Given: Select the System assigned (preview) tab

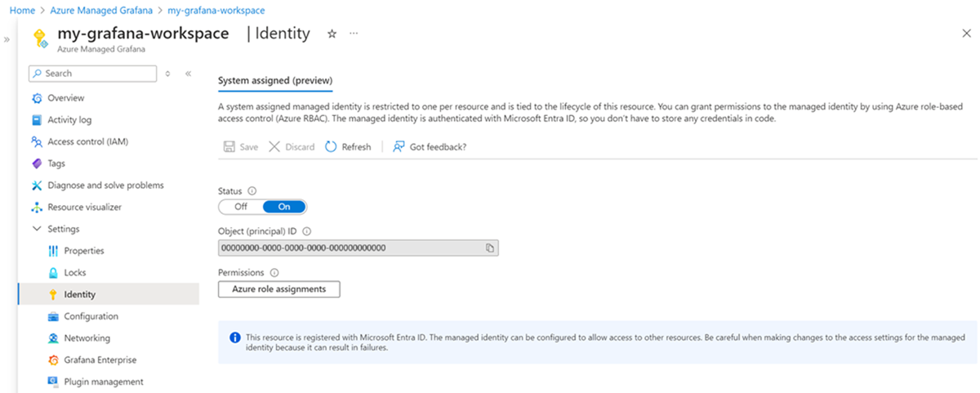Looking at the screenshot, I should coord(275,80).
